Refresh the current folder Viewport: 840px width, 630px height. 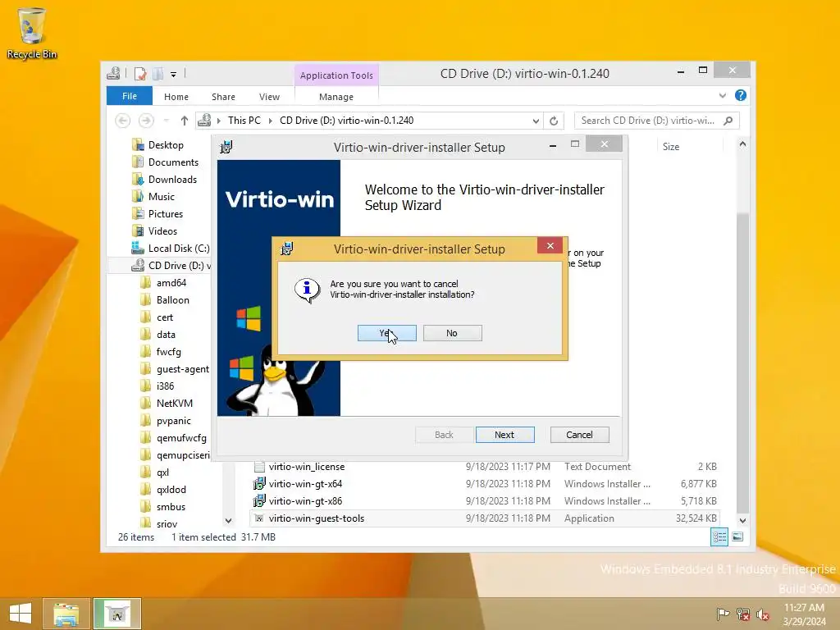click(554, 121)
